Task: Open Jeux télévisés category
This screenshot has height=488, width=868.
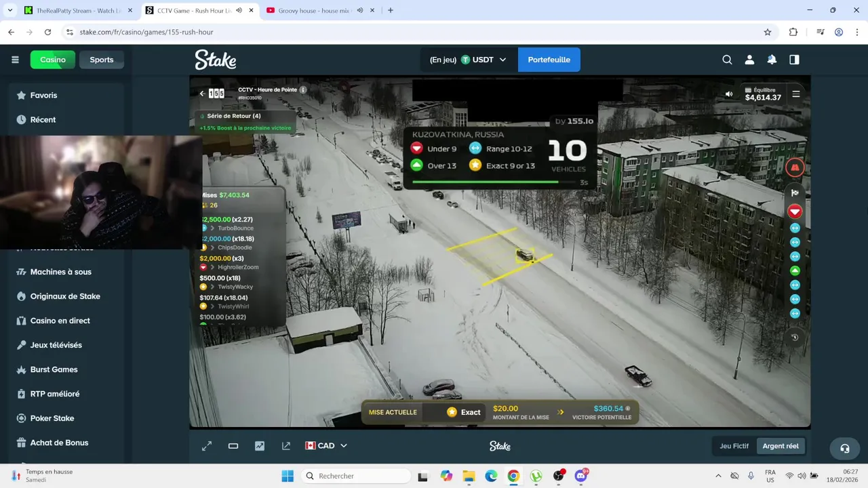Action: point(66,345)
